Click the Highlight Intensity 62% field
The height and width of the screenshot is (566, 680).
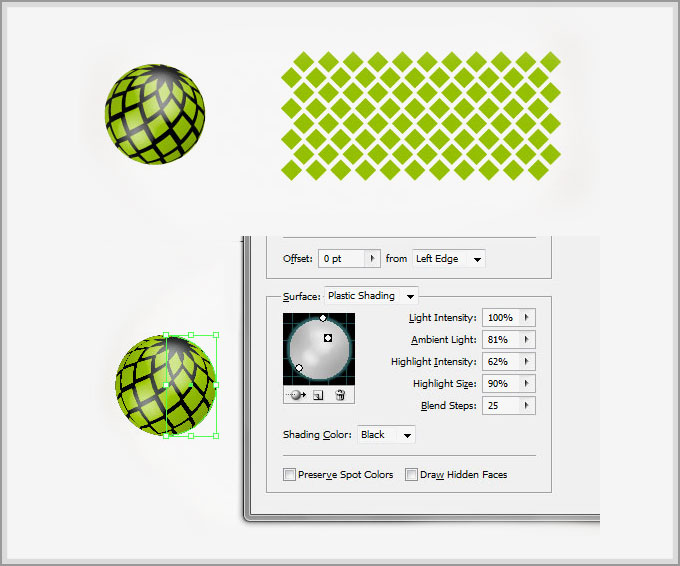[501, 362]
